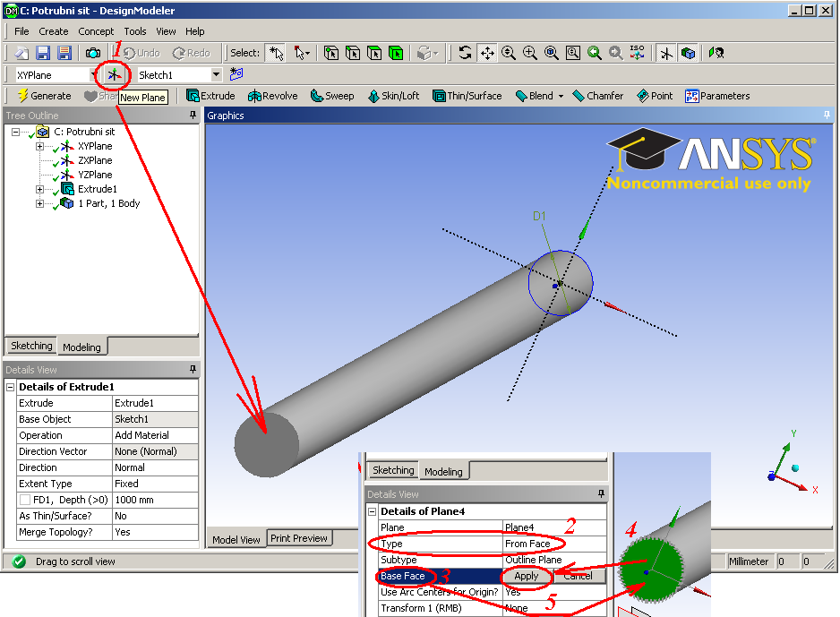Click the Skin/Loft tool
Image resolution: width=840 pixels, height=617 pixels.
pyautogui.click(x=393, y=96)
